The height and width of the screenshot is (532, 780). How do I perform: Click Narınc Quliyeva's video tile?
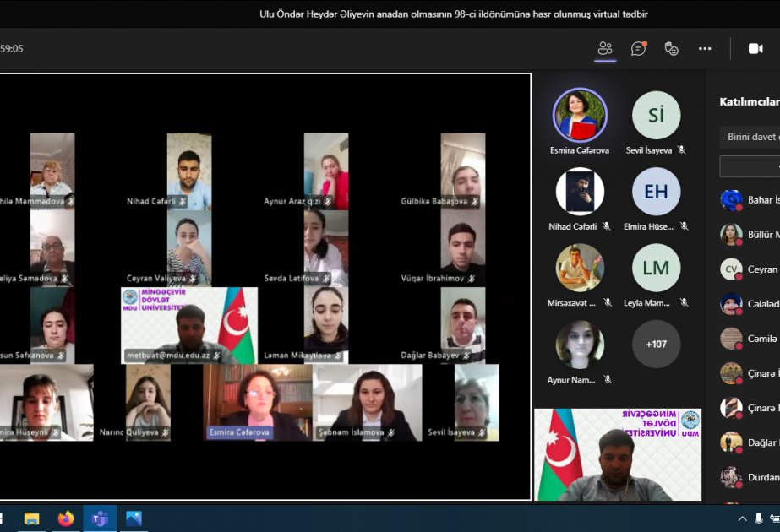click(x=148, y=402)
